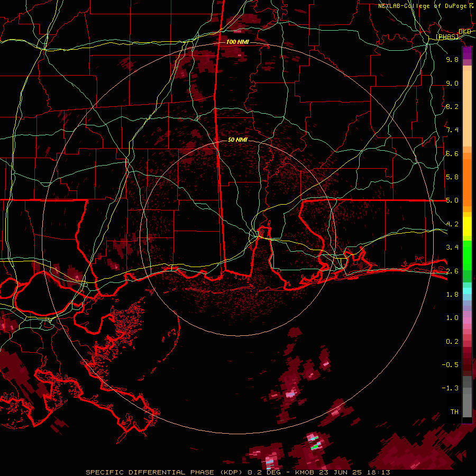Click the 100 NMI range ring label
The height and width of the screenshot is (476, 476).
[x=237, y=42]
